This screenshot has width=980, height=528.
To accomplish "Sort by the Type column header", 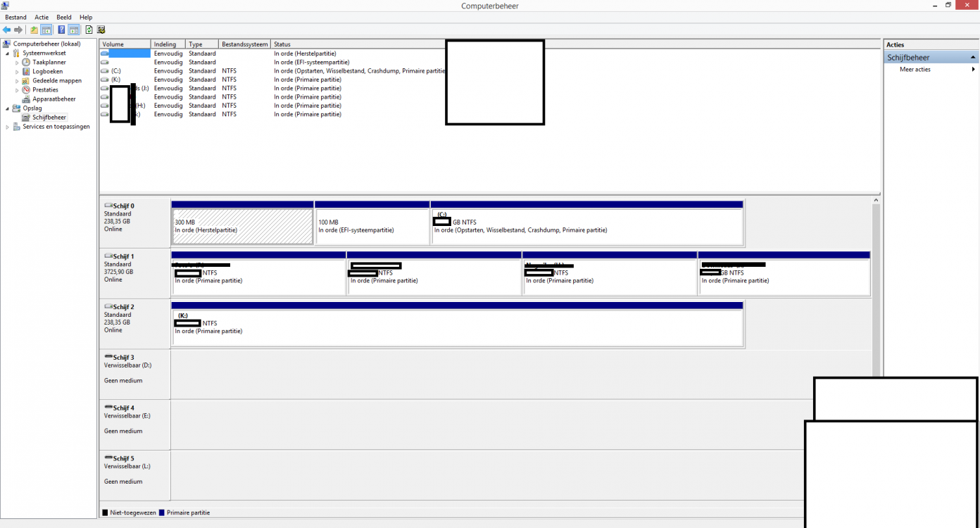I will pos(202,44).
